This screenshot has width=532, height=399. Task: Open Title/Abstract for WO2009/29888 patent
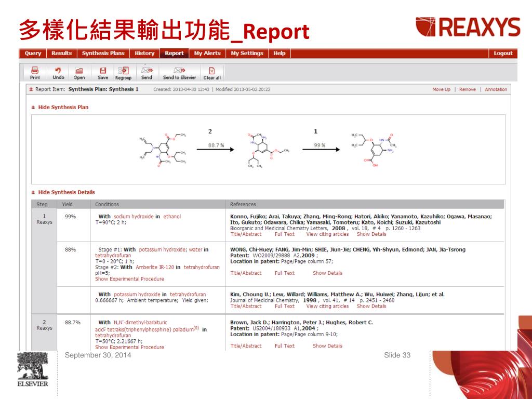(246, 273)
